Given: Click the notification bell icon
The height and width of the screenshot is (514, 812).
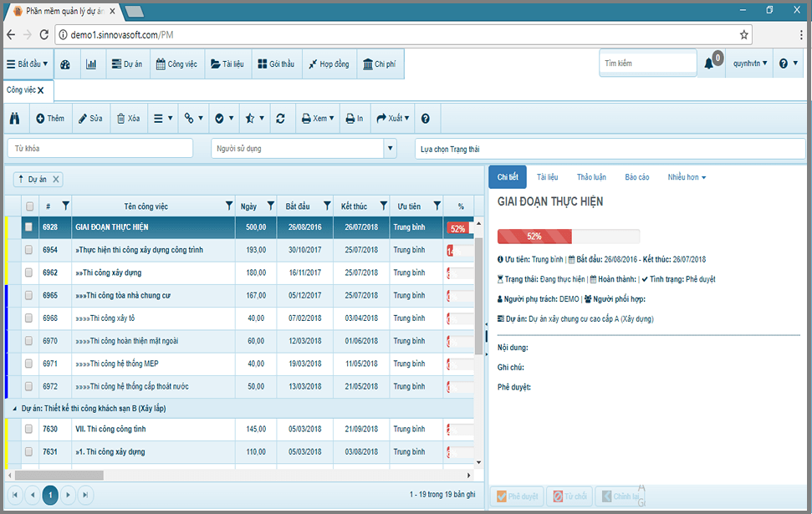Looking at the screenshot, I should pos(708,64).
